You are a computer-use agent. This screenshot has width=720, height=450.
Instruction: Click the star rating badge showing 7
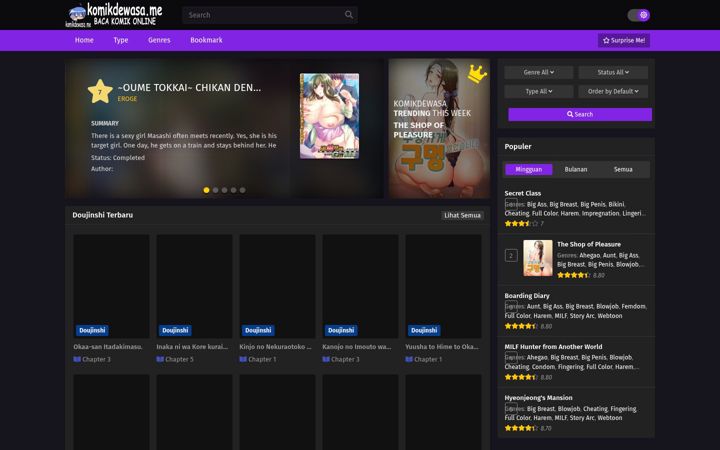coord(100,91)
